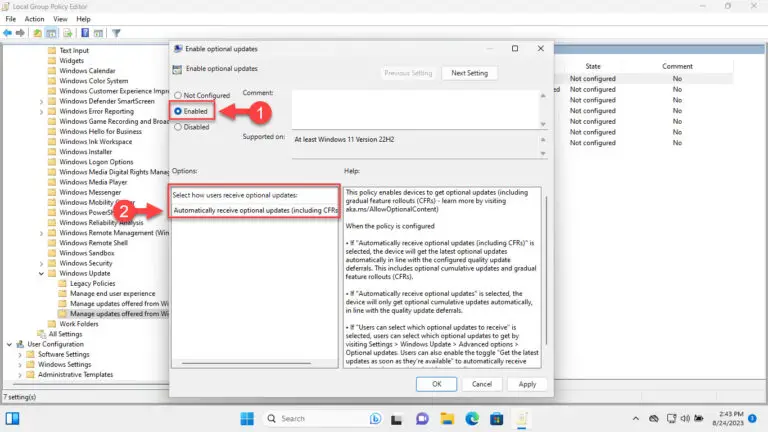
Task: Open the optional updates selection dropdown
Action: [254, 210]
